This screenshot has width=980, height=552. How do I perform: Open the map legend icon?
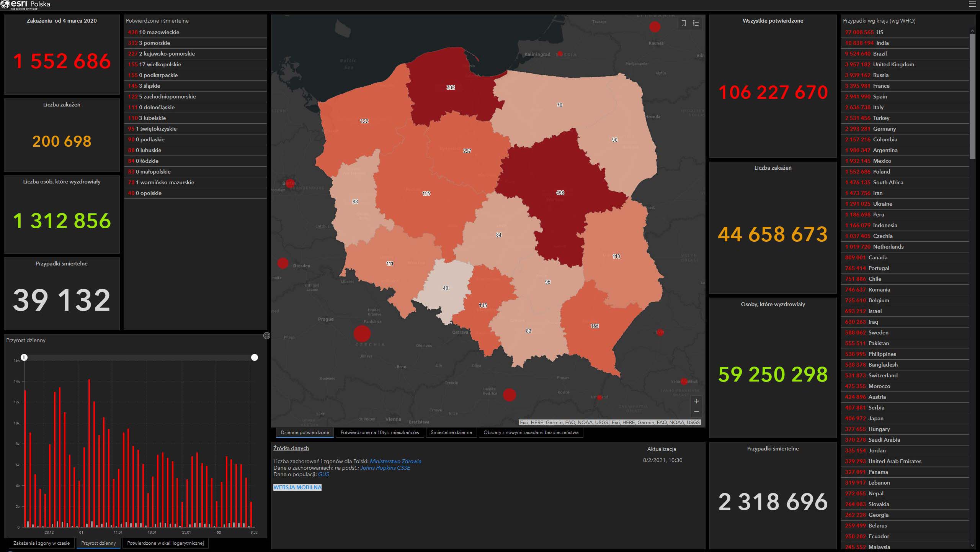tap(696, 23)
